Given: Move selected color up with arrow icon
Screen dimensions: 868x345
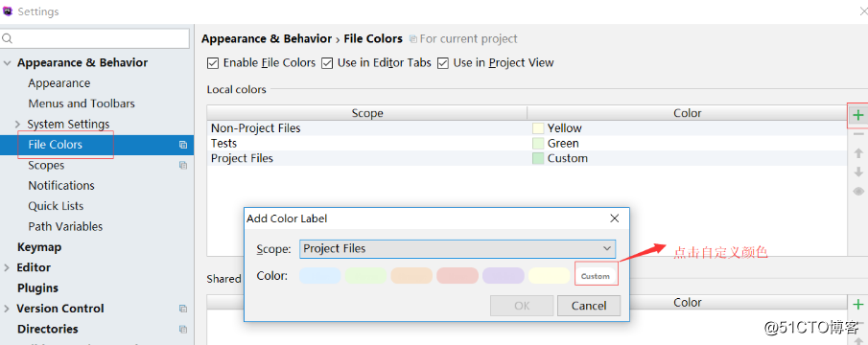Looking at the screenshot, I should (858, 153).
